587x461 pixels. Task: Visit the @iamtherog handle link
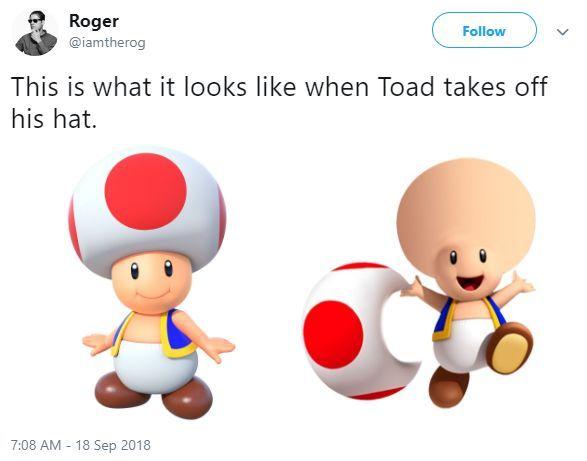tap(107, 43)
